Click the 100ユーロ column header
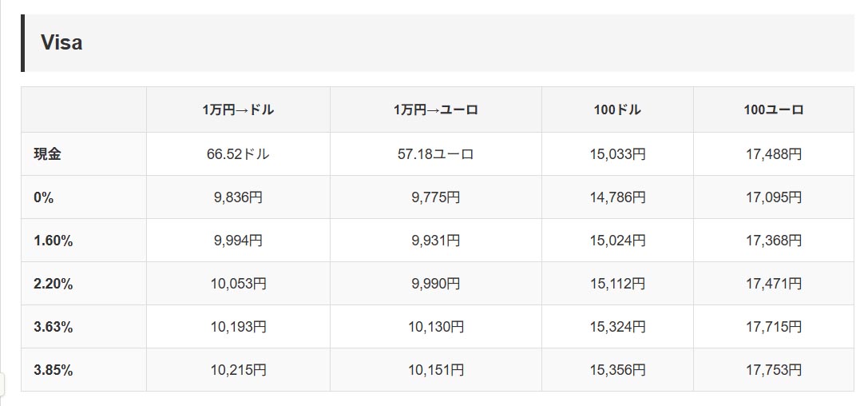Screen dimensions: 868x406 [773, 110]
